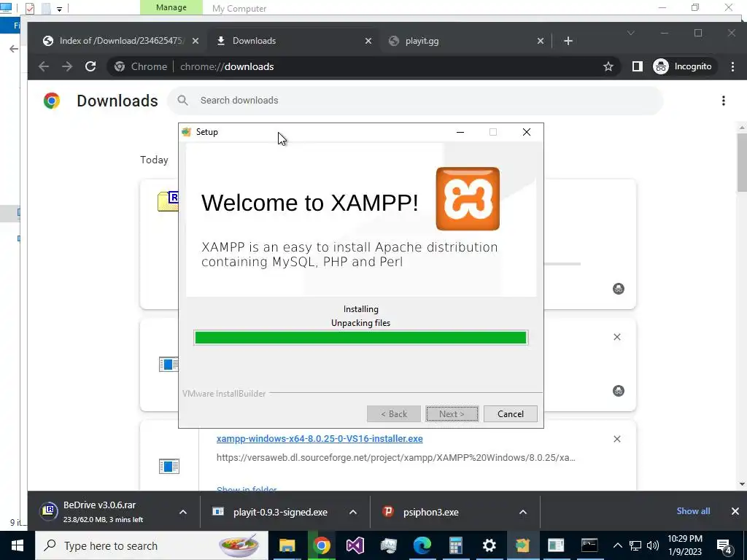
Task: Click the network icon in system tray
Action: (x=635, y=545)
